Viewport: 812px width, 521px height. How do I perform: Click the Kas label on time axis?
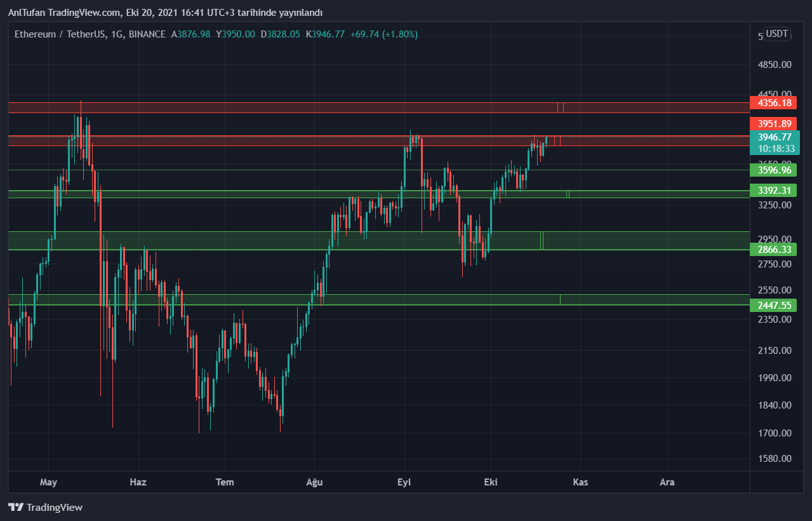[580, 482]
